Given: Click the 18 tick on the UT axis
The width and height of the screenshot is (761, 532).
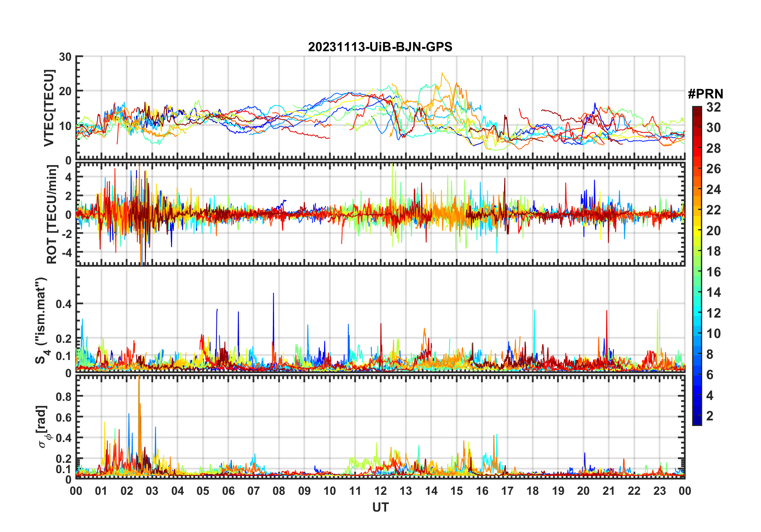Looking at the screenshot, I should tap(533, 491).
